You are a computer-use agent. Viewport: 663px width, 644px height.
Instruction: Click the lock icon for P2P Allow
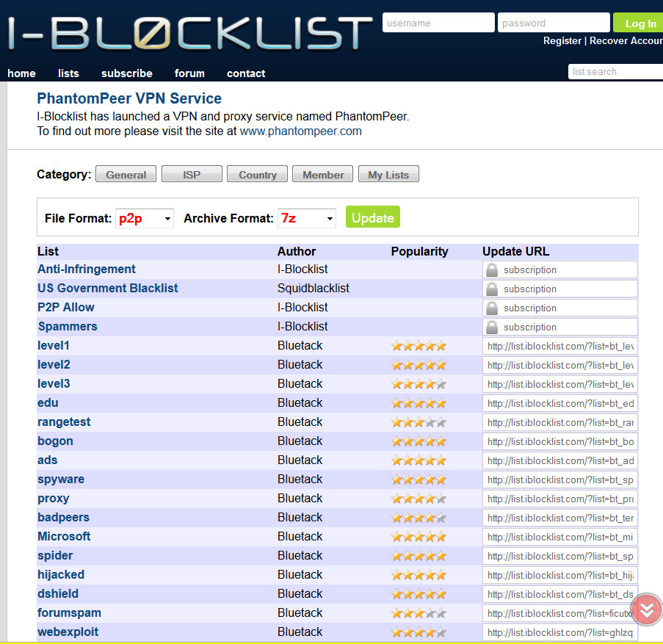pos(492,308)
